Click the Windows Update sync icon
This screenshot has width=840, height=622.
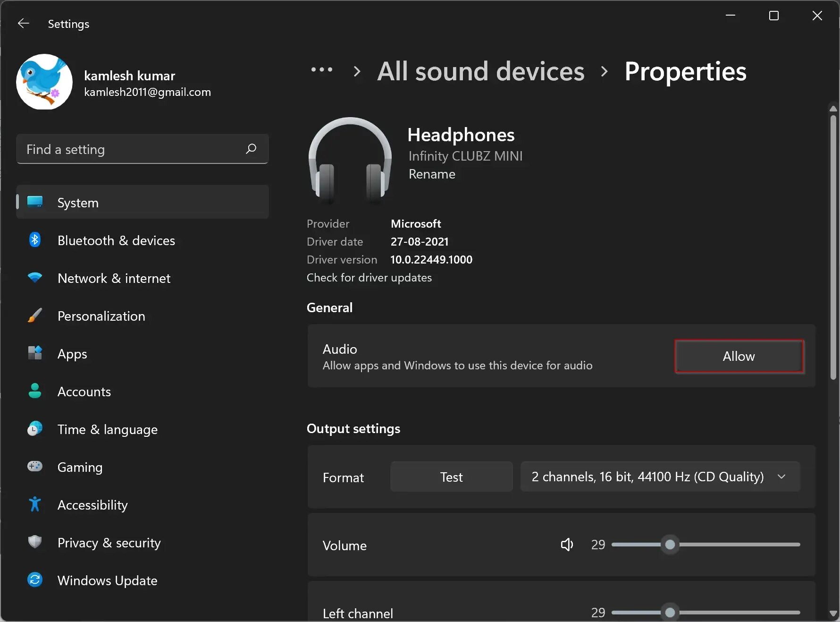35,580
